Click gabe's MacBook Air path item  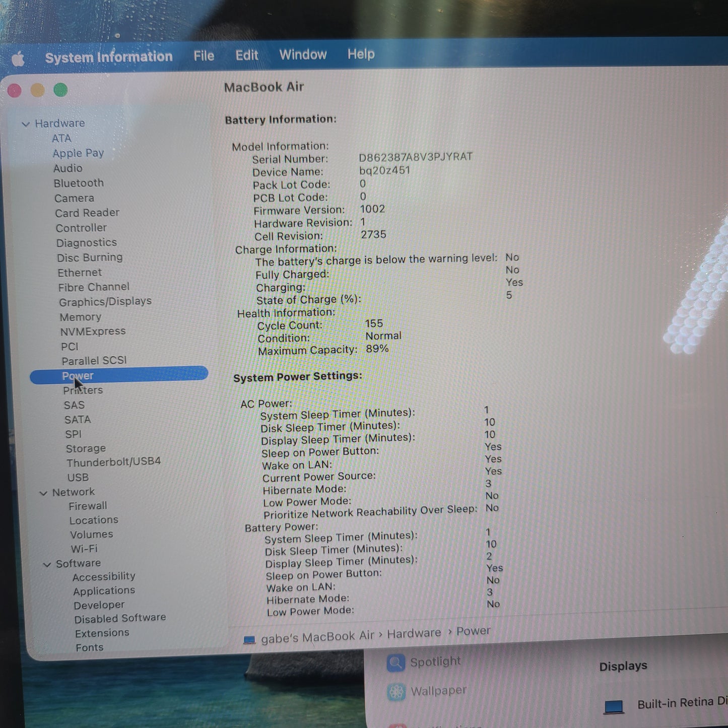pos(317,637)
